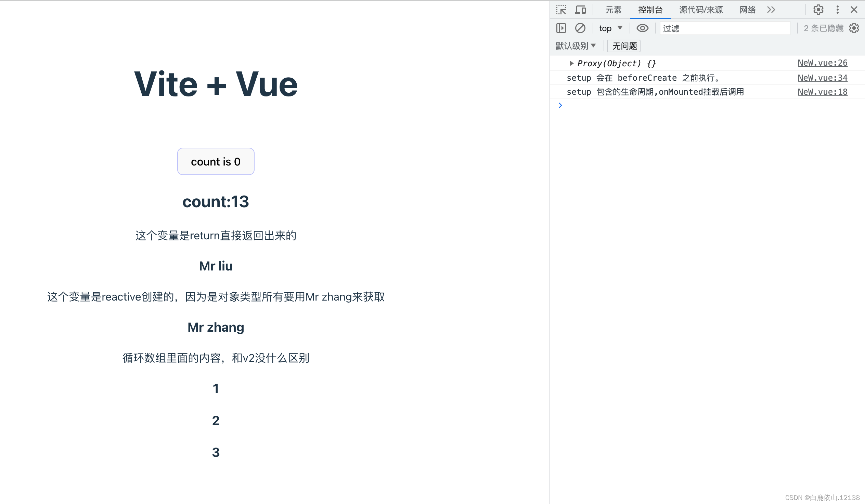The height and width of the screenshot is (504, 865).
Task: Focus the 过滤 filter input field
Action: pyautogui.click(x=724, y=28)
